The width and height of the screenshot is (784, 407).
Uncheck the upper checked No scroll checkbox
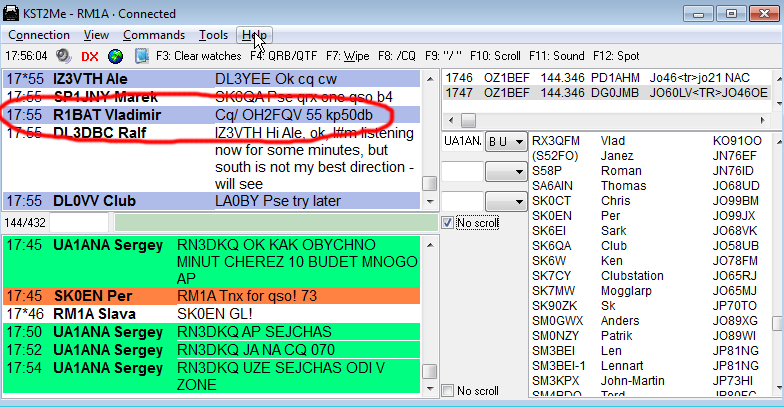(448, 222)
